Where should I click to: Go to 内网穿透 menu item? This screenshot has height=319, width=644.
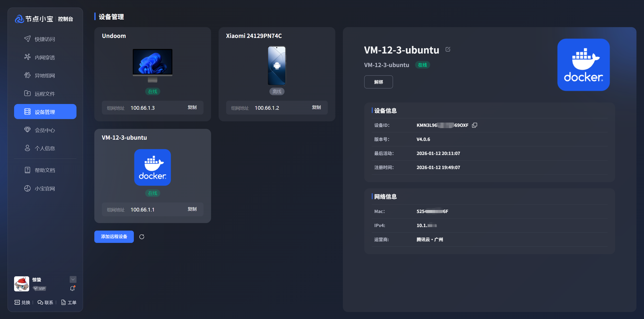45,58
